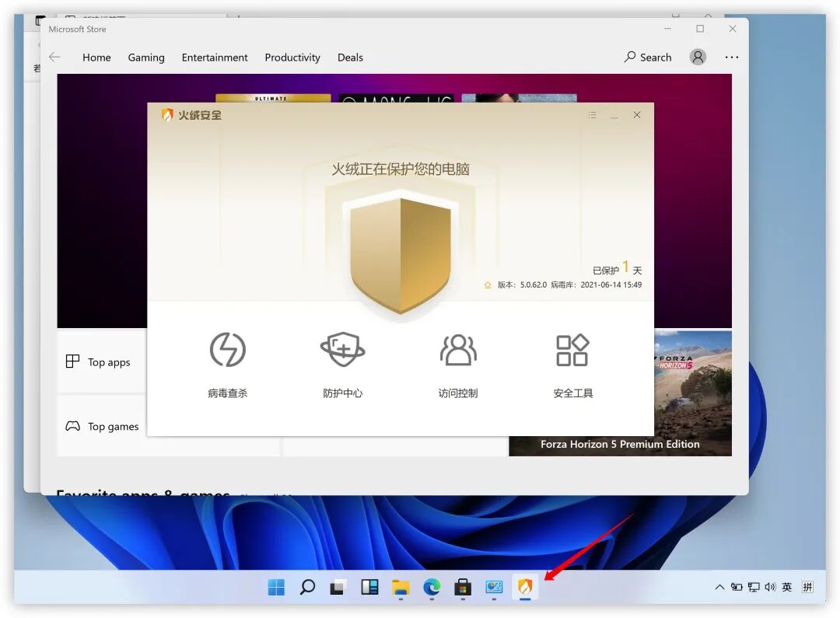This screenshot has height=618, width=840.
Task: Open Windows Search from the taskbar
Action: coord(306,587)
